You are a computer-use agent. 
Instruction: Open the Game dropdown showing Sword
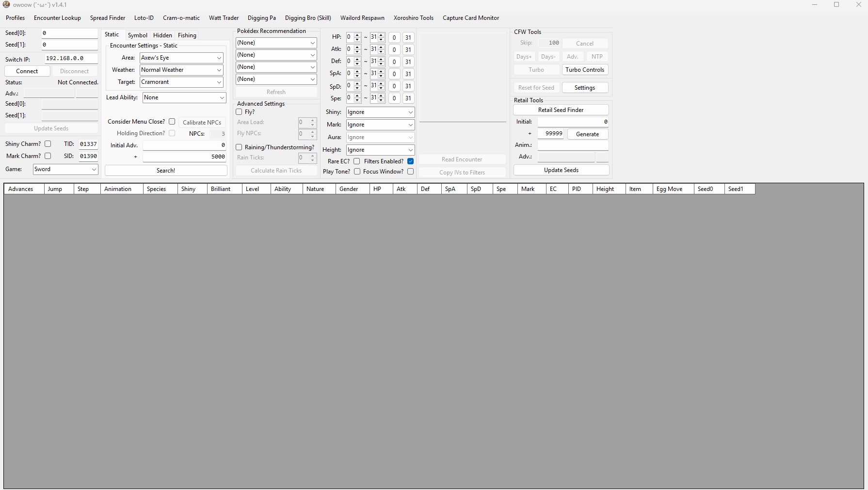click(65, 169)
